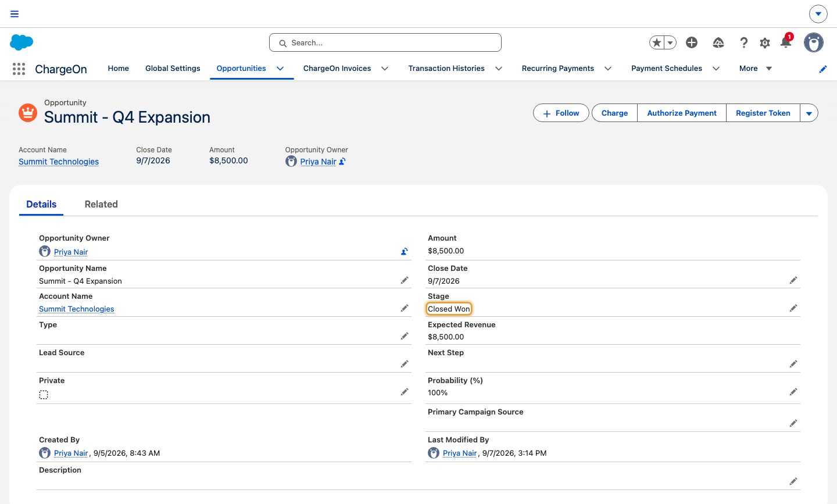Edit the Type field pencil

[x=405, y=336]
